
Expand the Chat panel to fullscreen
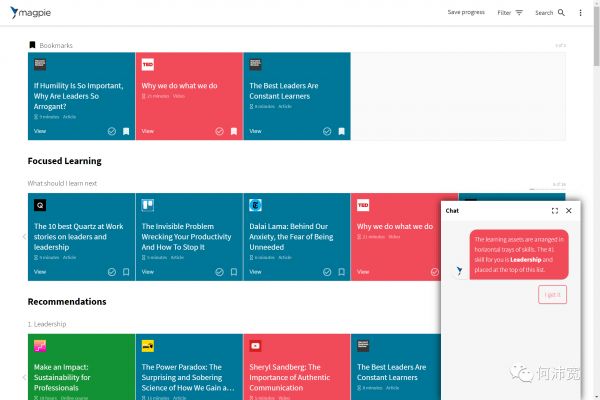point(555,211)
